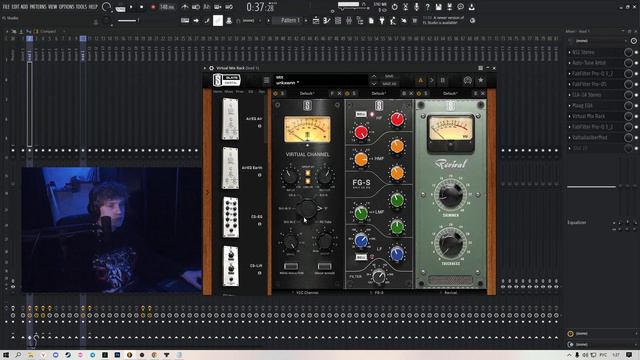The width and height of the screenshot is (640, 360).
Task: Toggle Auto-Tune Artist slot enable LED
Action: (x=636, y=63)
